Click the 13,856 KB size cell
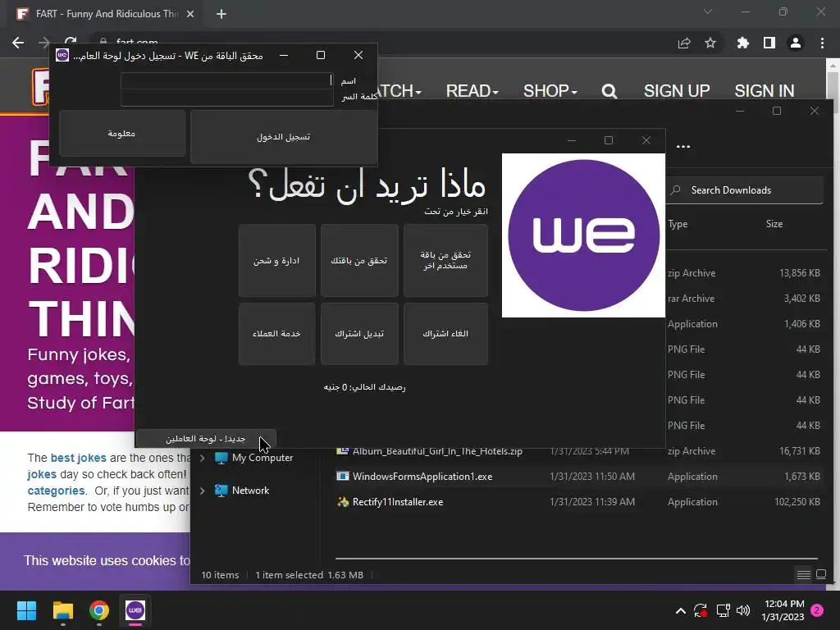Screen dimensions: 840x630 (799, 273)
